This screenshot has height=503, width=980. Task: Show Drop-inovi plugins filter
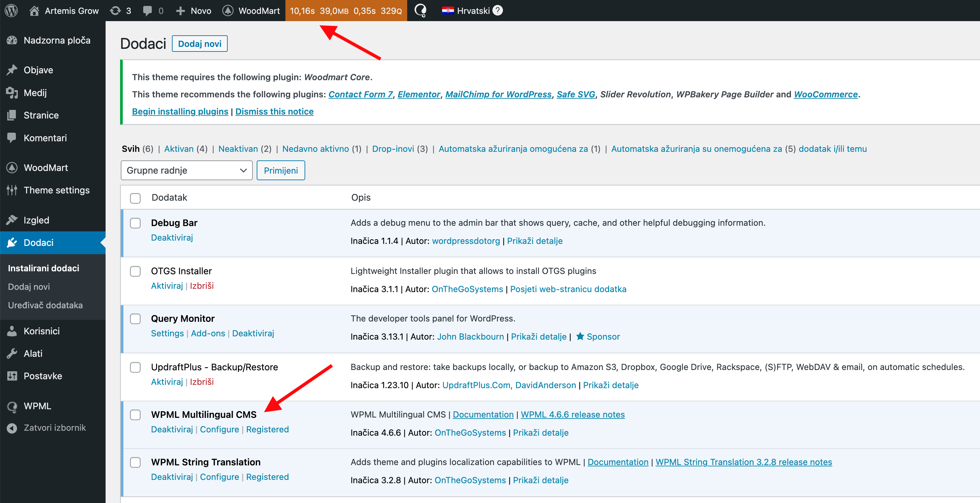393,149
